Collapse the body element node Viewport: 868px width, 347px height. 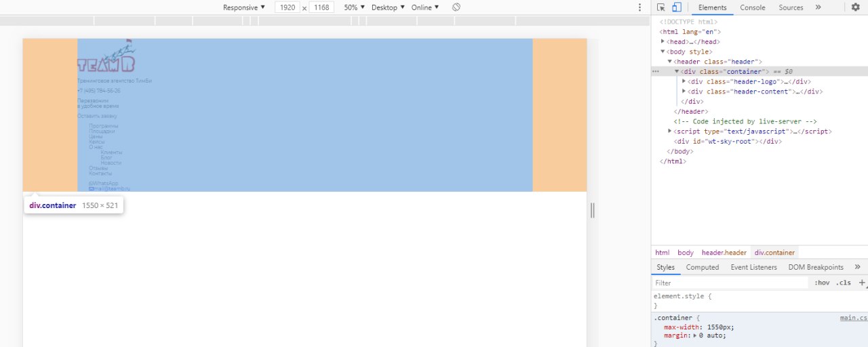coord(663,52)
